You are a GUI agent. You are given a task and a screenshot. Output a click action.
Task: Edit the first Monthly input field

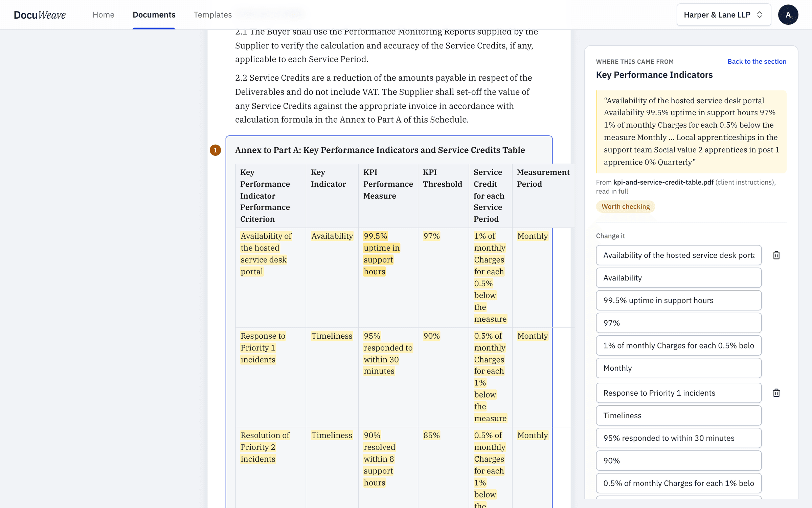679,368
